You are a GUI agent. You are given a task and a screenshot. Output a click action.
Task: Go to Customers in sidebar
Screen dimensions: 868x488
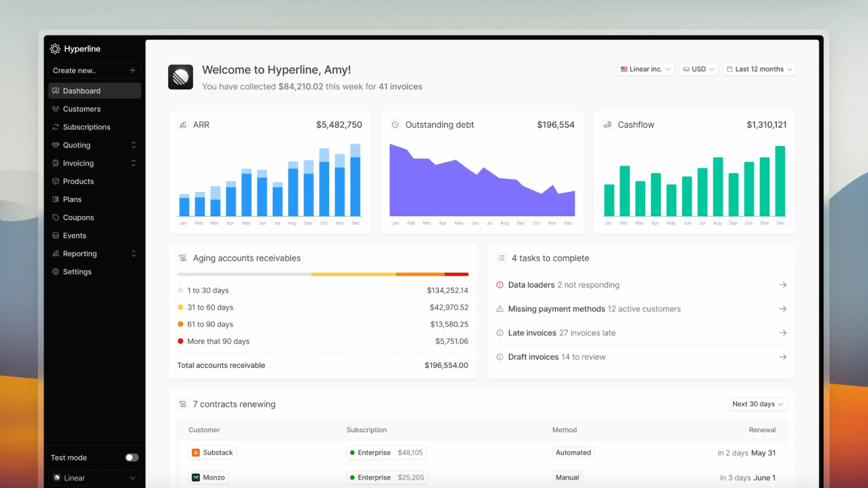point(81,109)
